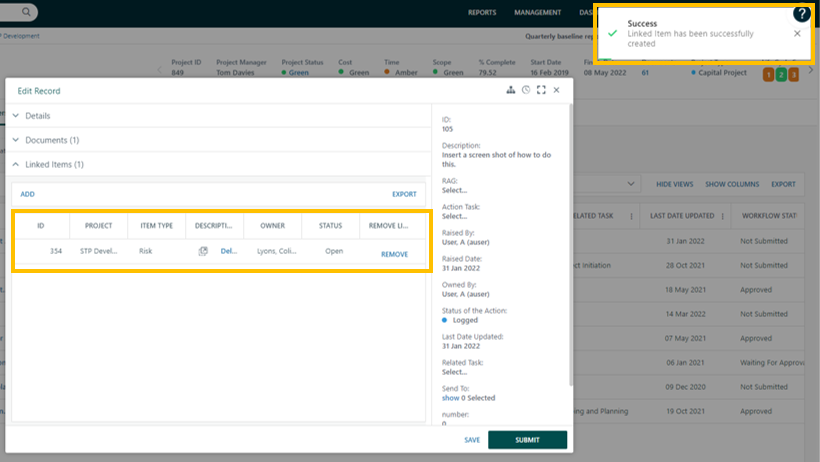Open the RAG Select... dropdown
This screenshot has width=820, height=462.
(454, 190)
